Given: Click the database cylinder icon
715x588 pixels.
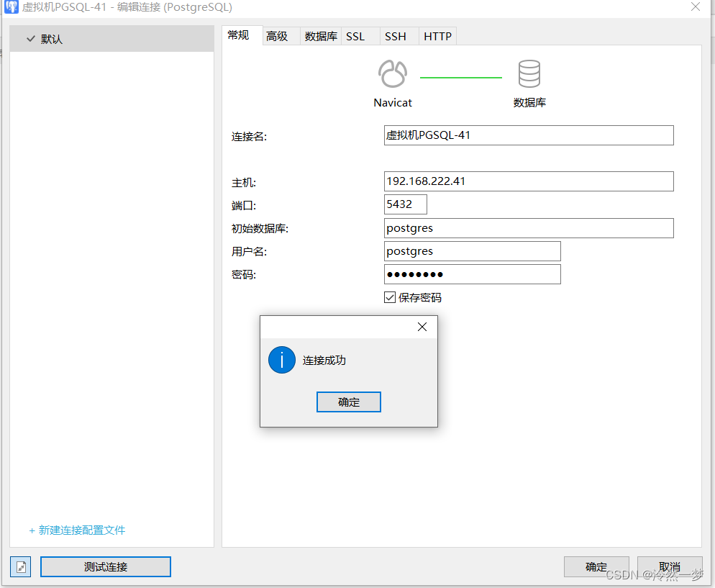Looking at the screenshot, I should coord(529,73).
